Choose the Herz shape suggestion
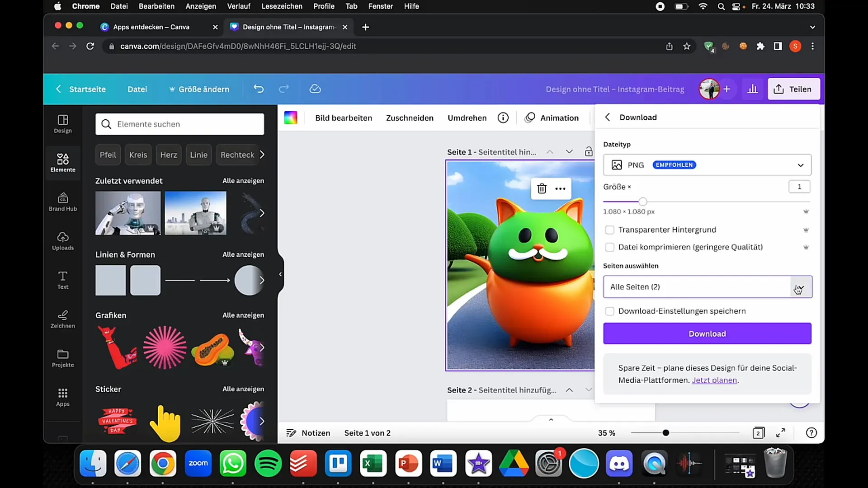868x488 pixels. 169,155
